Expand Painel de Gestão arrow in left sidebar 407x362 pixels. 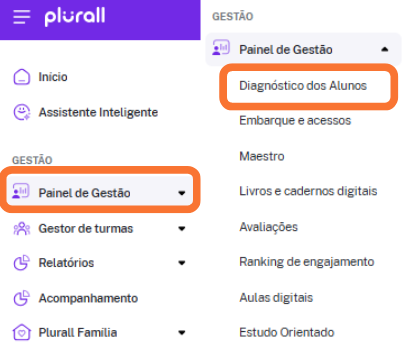coord(182,193)
